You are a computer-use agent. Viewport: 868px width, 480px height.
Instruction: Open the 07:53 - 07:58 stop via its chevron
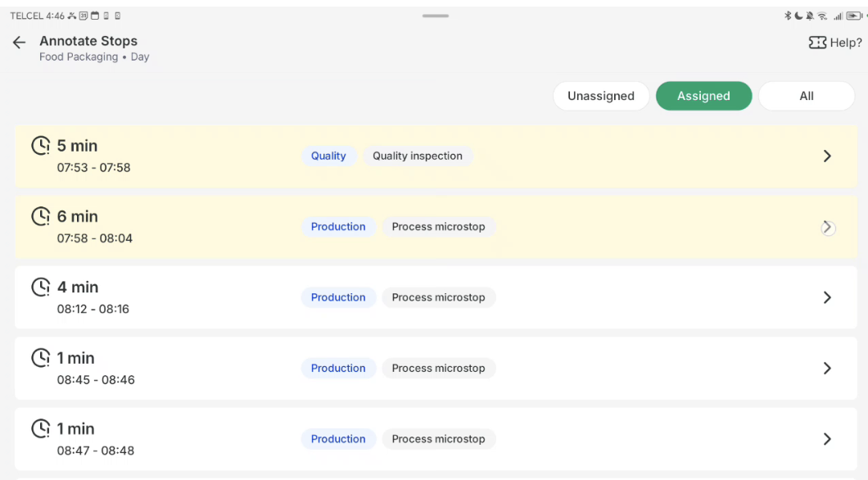point(827,156)
